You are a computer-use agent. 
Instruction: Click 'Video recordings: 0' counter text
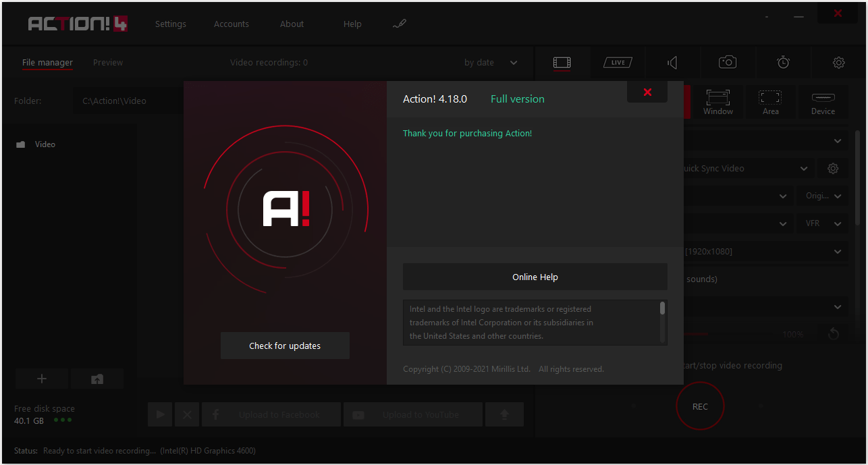coord(269,62)
